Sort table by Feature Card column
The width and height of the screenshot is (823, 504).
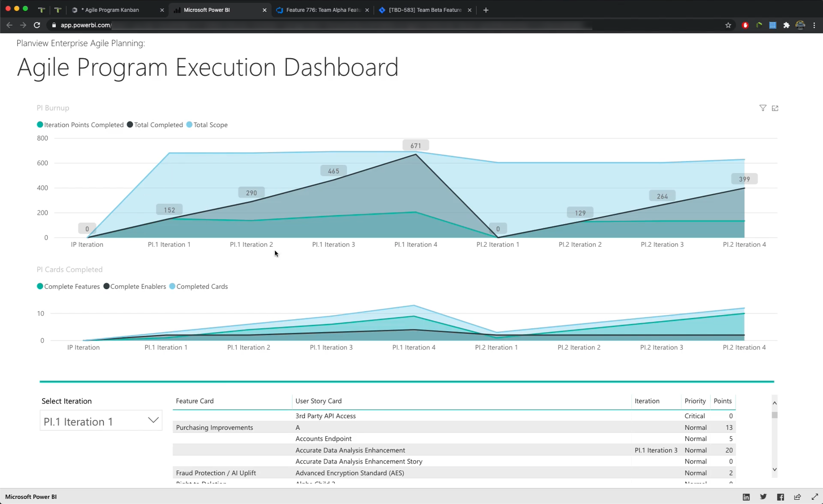(194, 401)
